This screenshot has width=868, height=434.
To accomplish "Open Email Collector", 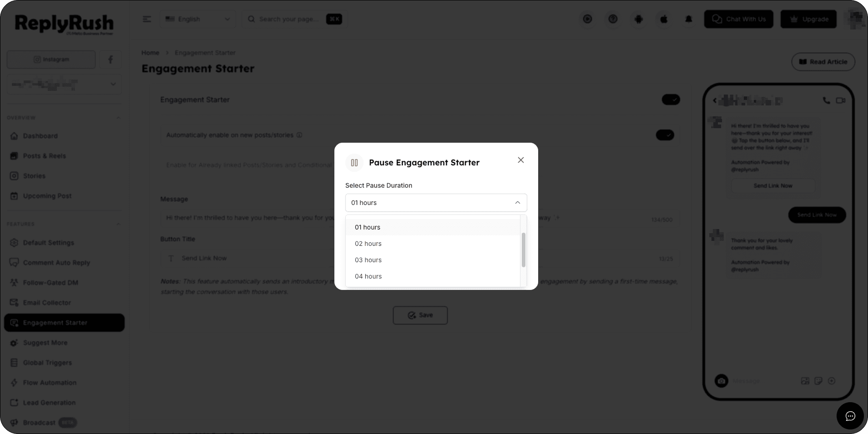I will (64, 303).
